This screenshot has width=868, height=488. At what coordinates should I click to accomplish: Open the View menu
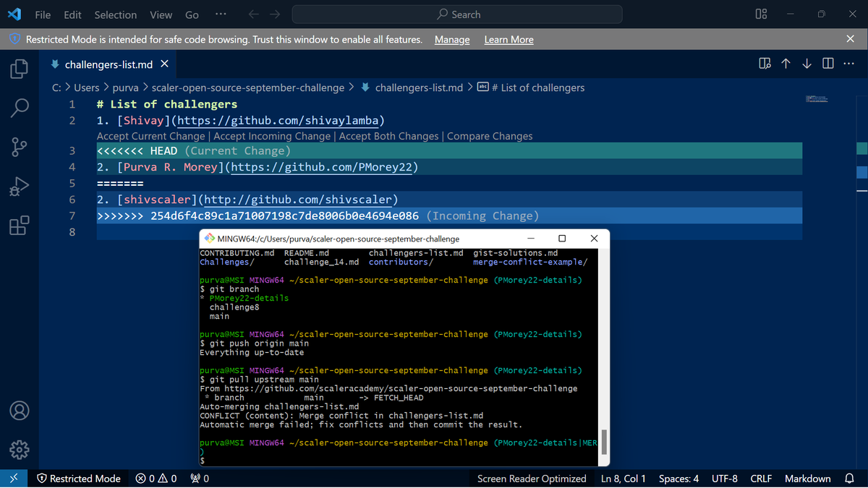coord(161,14)
